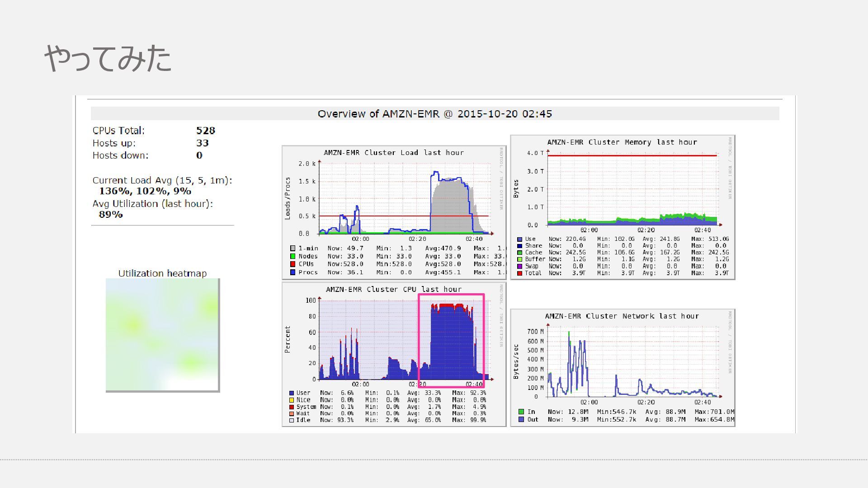Image resolution: width=868 pixels, height=488 pixels.
Task: Click the yellow Nice legend swatch
Action: (292, 400)
